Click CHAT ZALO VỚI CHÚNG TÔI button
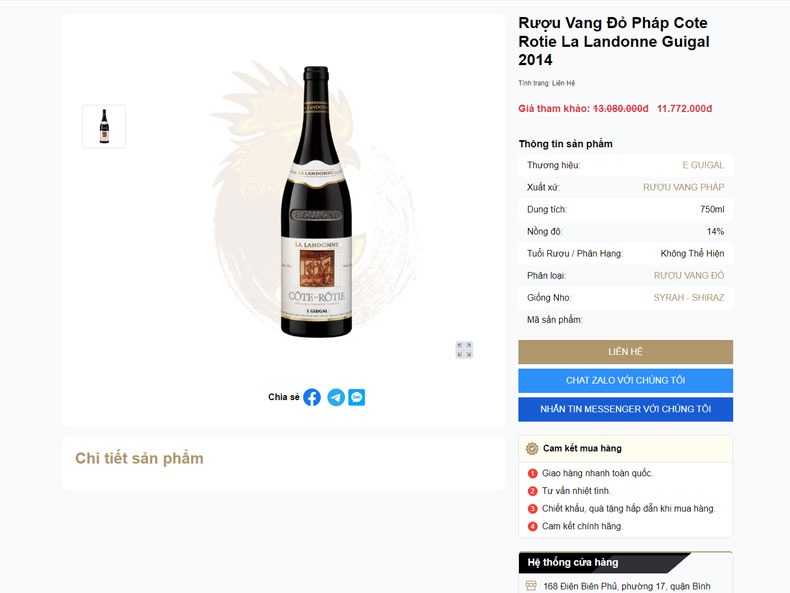Image resolution: width=790 pixels, height=593 pixels. click(x=625, y=381)
